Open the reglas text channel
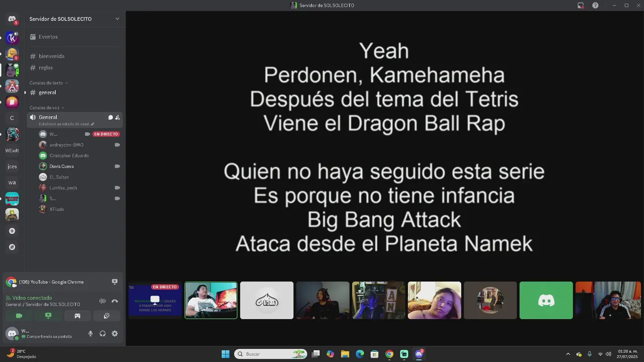The width and height of the screenshot is (644, 362). coord(74,67)
